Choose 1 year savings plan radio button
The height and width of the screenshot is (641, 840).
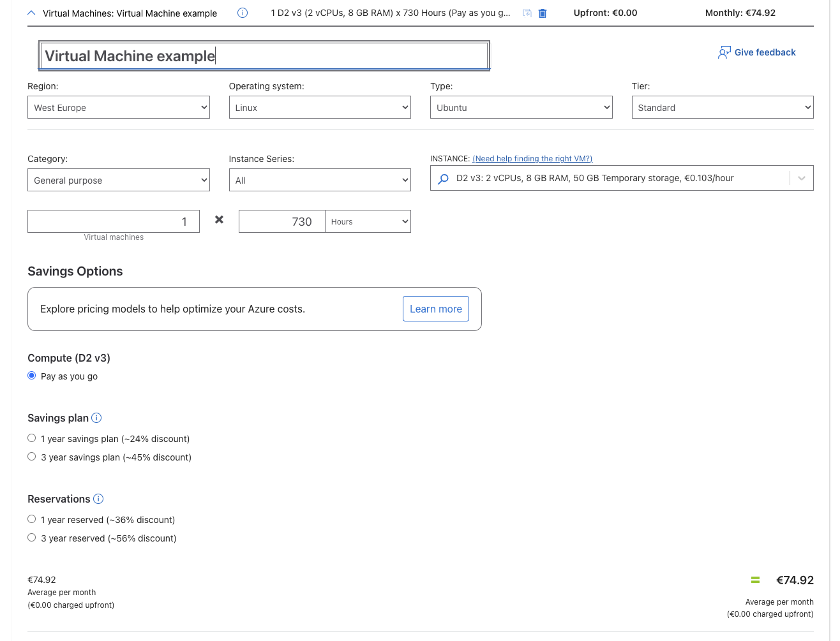tap(32, 438)
